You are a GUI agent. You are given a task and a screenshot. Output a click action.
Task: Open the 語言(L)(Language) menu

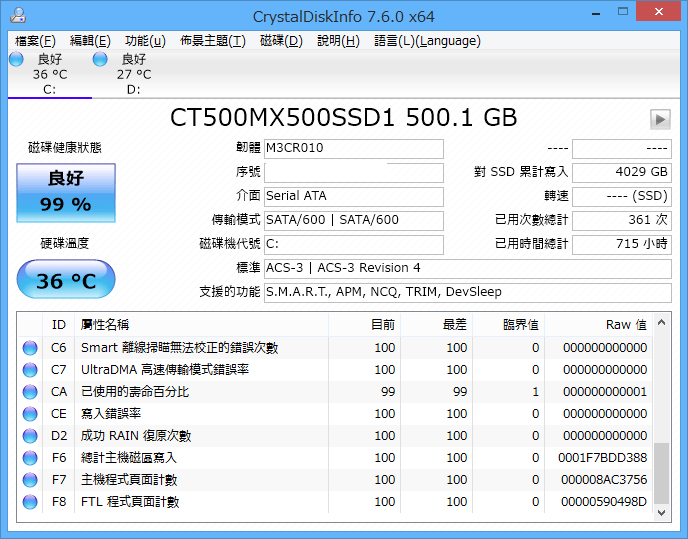(x=427, y=41)
